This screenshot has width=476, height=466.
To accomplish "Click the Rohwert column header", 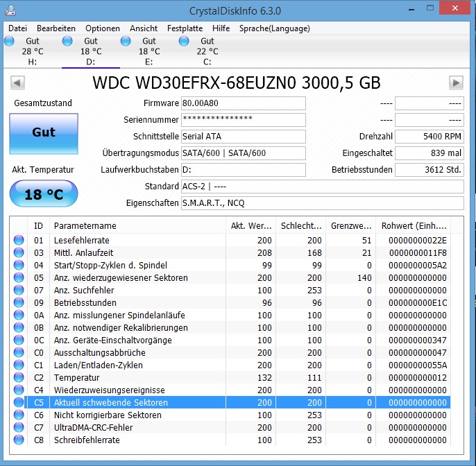I will (414, 226).
